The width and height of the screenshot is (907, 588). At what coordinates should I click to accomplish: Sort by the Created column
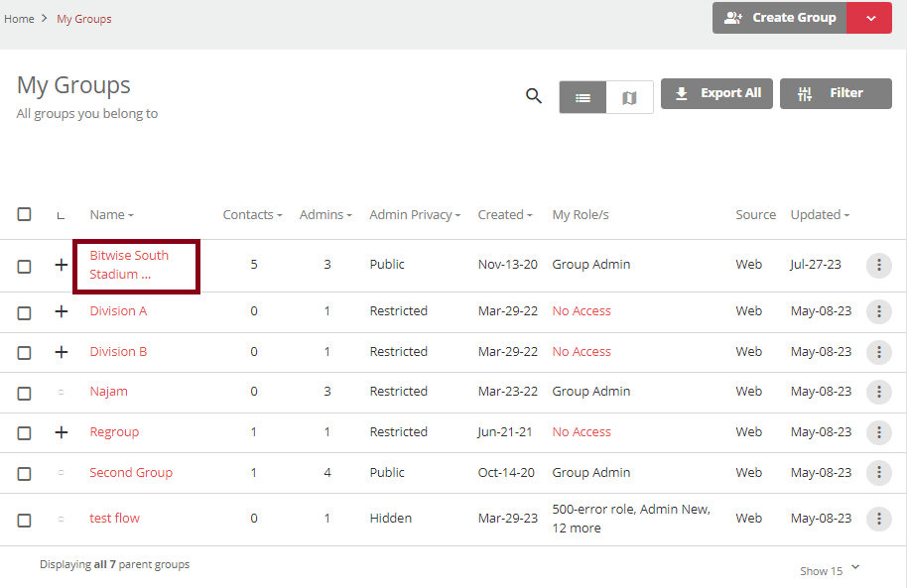(x=505, y=214)
